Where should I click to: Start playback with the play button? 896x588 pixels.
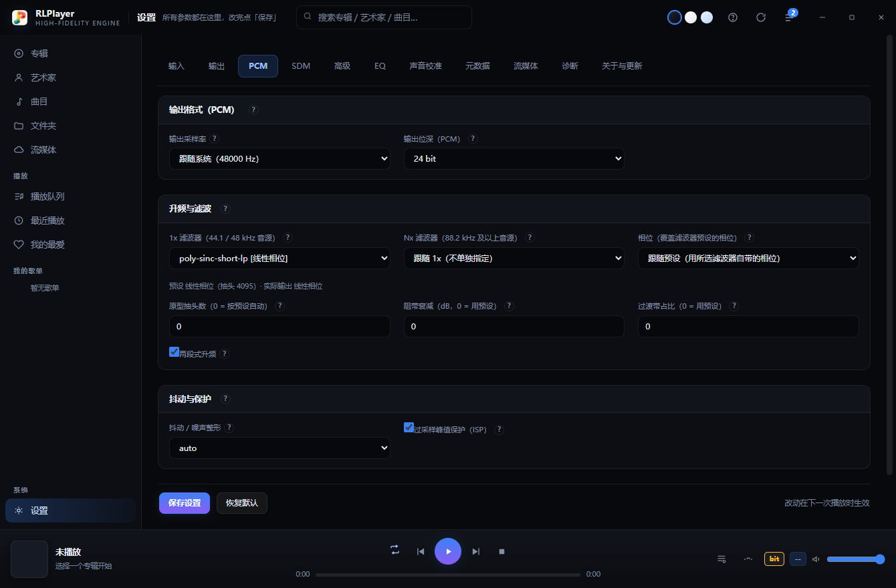click(448, 551)
